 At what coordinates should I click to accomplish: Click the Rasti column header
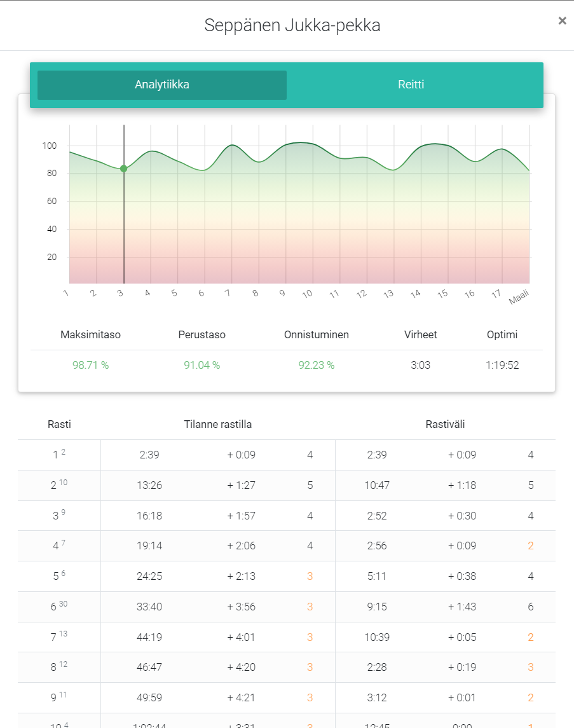[x=59, y=424]
